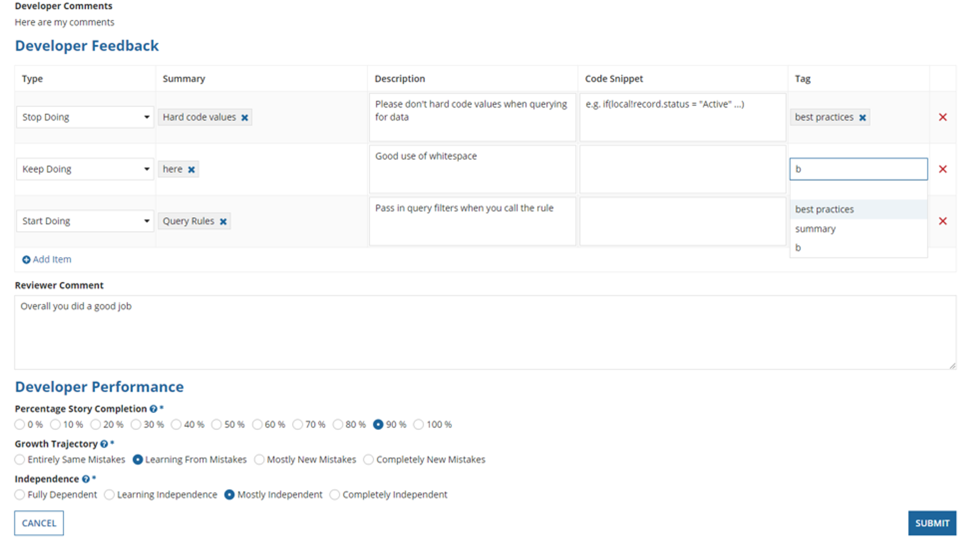
Task: Select 90 % story completion
Action: click(378, 424)
